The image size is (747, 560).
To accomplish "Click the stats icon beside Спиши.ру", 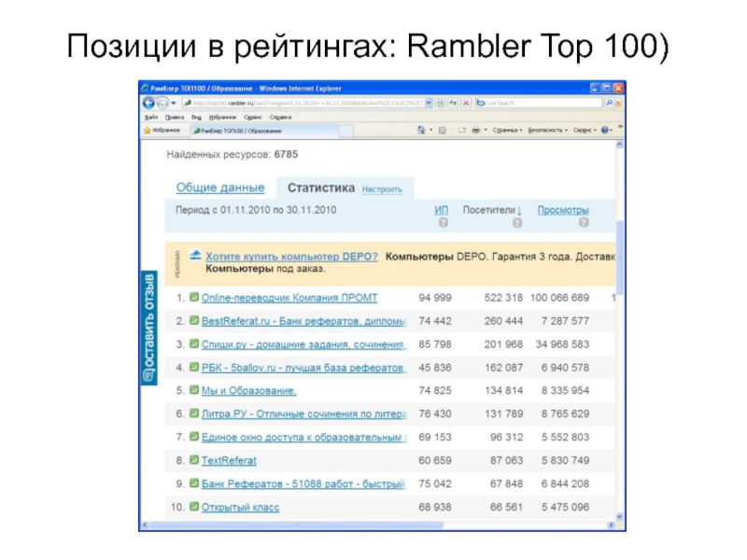I will pos(193,343).
